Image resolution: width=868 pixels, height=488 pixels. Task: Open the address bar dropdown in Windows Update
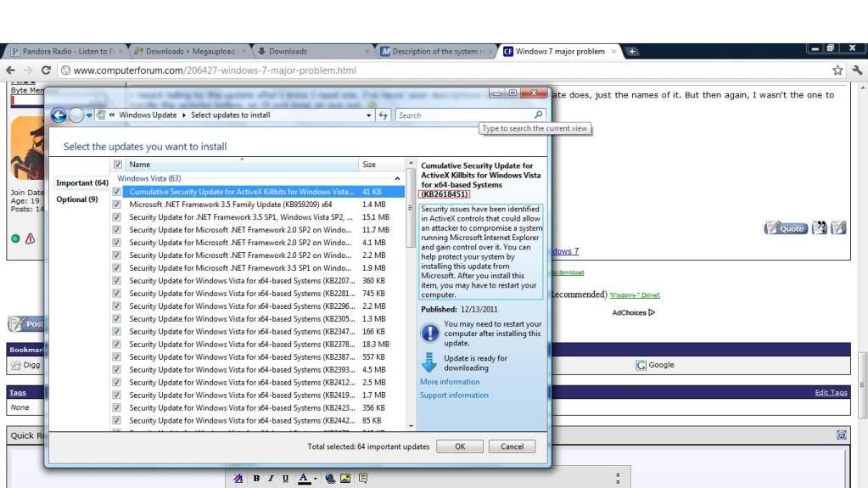(x=369, y=115)
